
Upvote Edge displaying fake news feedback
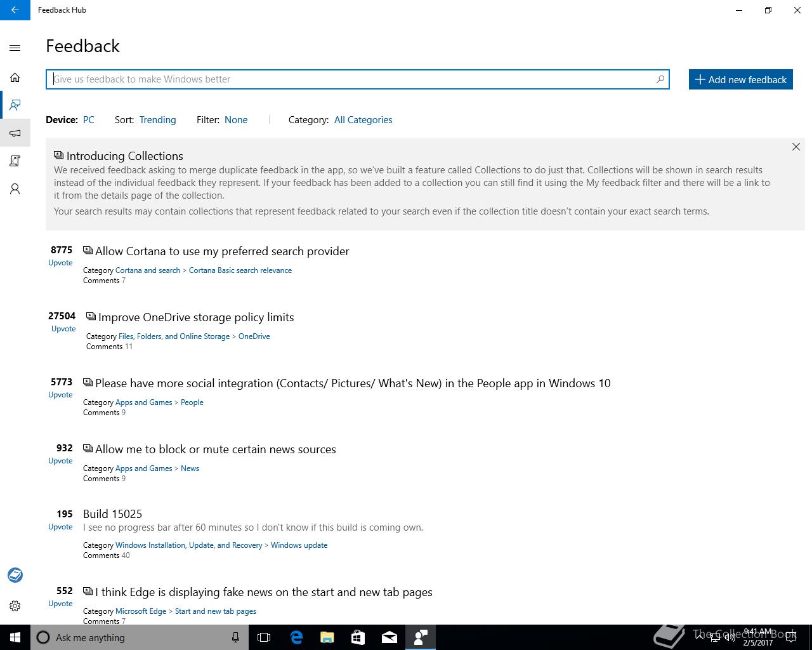pos(60,604)
